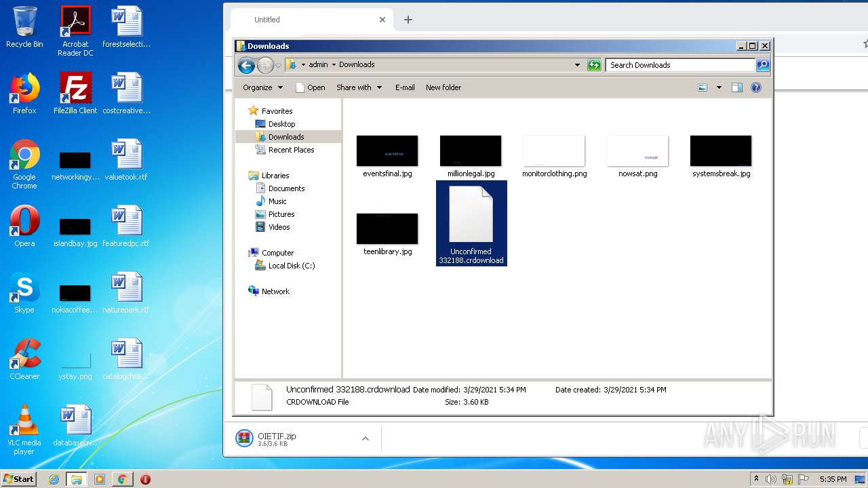This screenshot has width=868, height=488.
Task: Open Firefox desktop shortcut
Action: pos(24,94)
